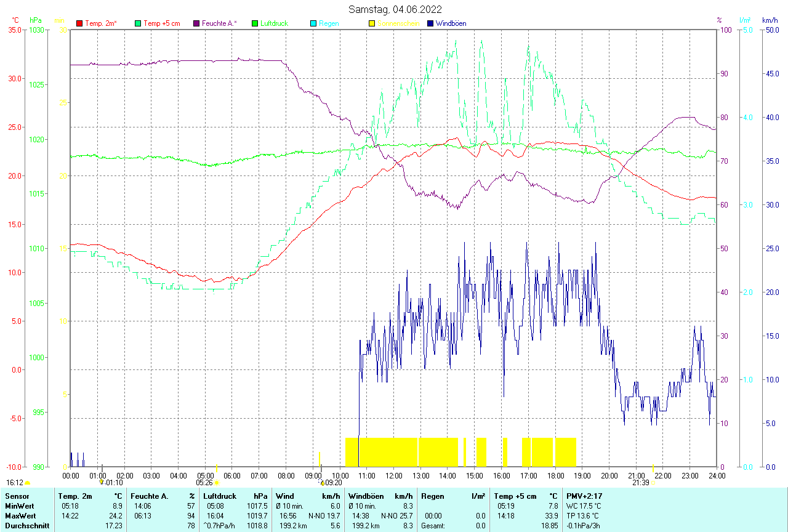Click the Temp +5 cm legend label

(161, 23)
